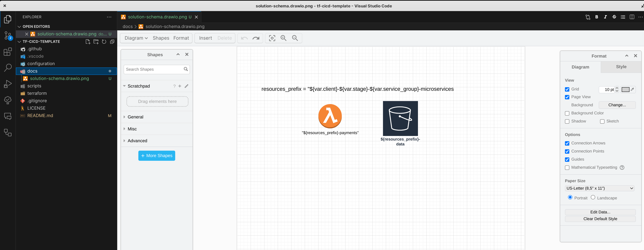
Task: Click the Zoom In magnifier icon
Action: click(x=283, y=38)
